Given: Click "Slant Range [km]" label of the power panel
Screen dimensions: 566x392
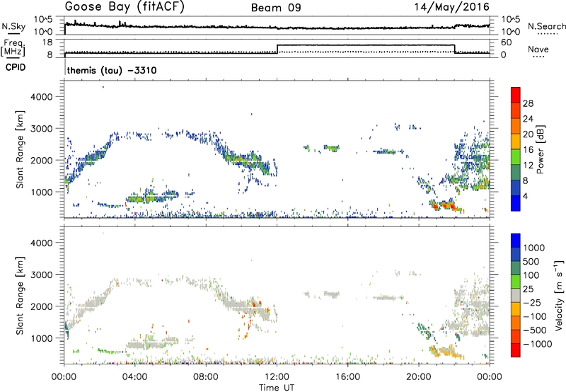Looking at the screenshot, I should click(20, 149).
